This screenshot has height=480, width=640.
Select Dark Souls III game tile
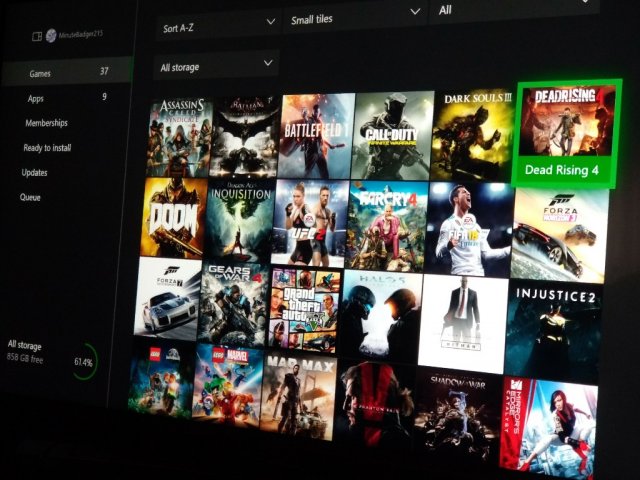[473, 134]
